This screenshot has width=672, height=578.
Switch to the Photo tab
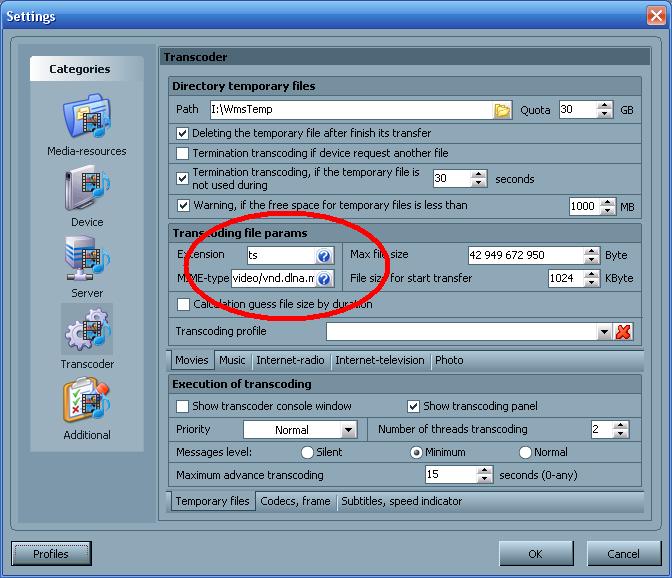[449, 360]
